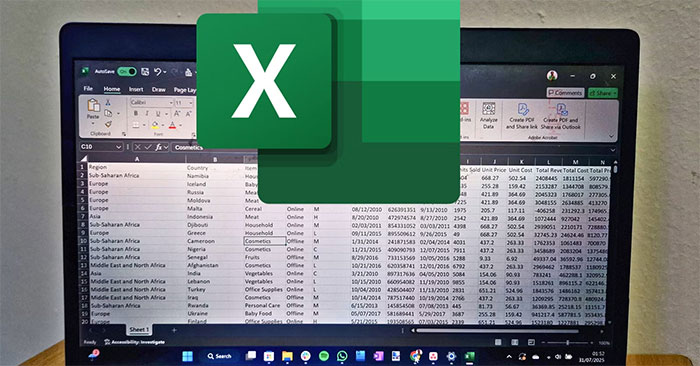Collapse the ribbon with the chevron
Screen dimensions: 700x366
(x=611, y=137)
